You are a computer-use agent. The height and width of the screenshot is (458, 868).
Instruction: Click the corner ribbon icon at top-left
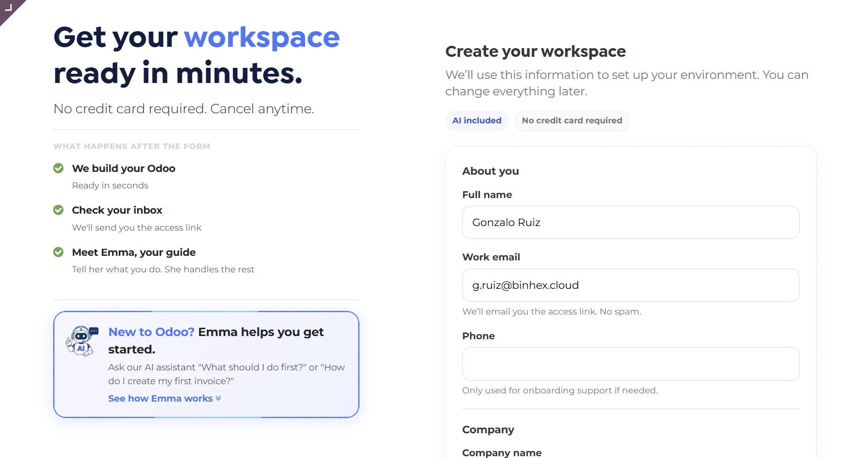pos(8,8)
